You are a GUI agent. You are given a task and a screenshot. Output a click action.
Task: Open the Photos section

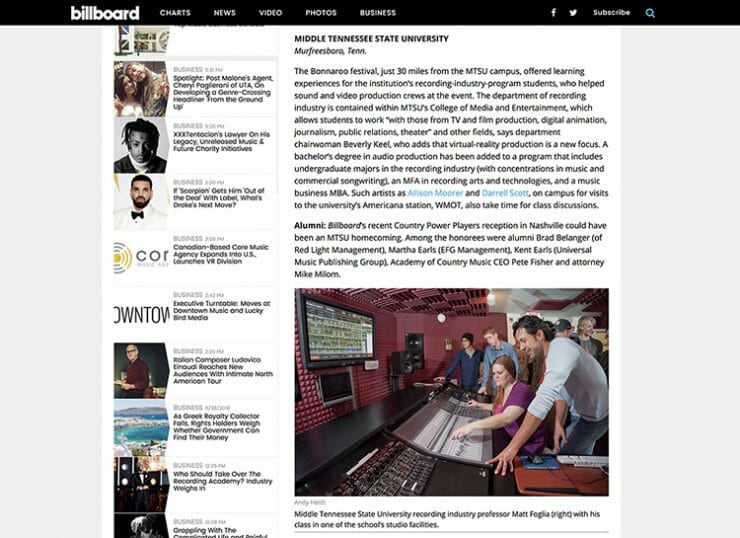click(x=321, y=13)
